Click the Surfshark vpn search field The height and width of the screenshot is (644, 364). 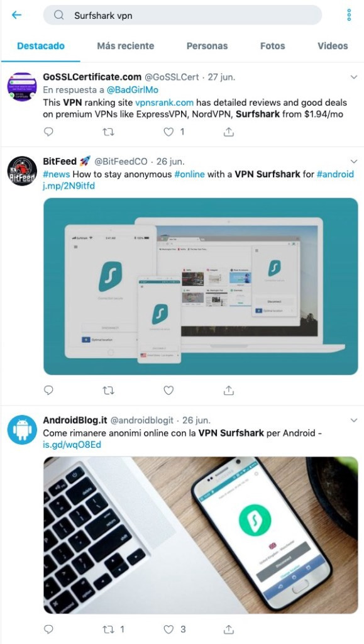(x=182, y=15)
